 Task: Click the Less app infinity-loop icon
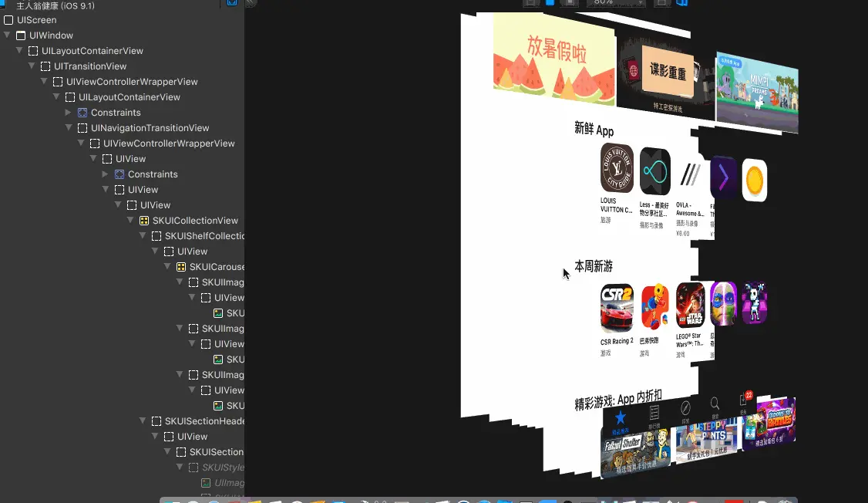tap(655, 171)
